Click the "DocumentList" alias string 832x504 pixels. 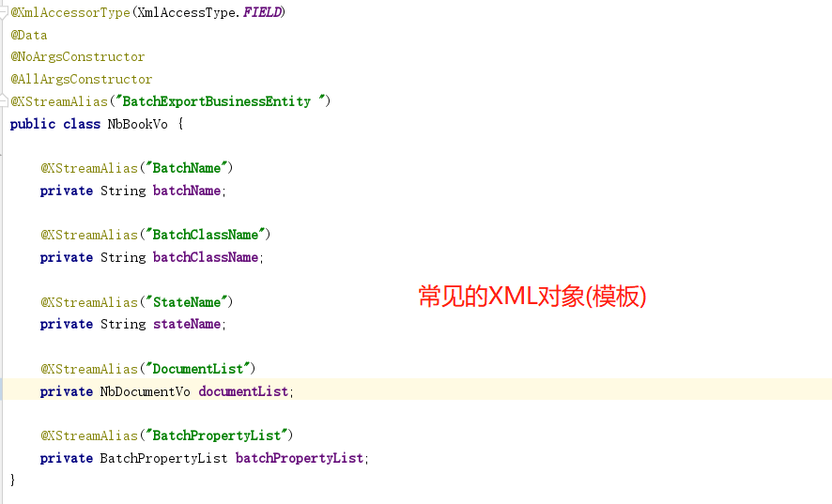198,369
